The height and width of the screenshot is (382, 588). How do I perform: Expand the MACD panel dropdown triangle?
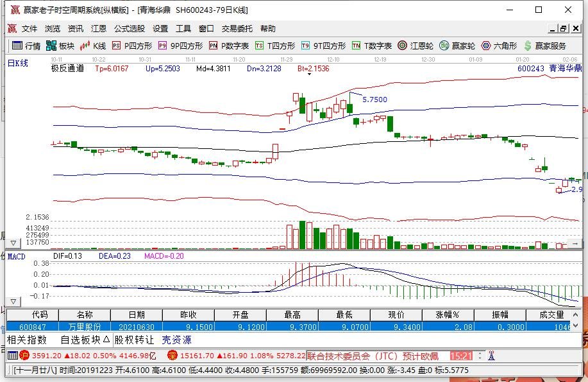(x=13, y=301)
